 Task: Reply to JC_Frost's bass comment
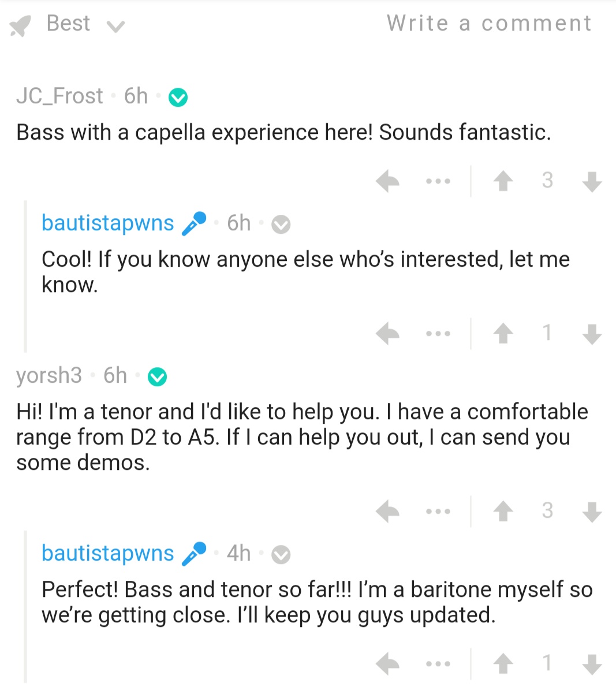click(x=388, y=181)
